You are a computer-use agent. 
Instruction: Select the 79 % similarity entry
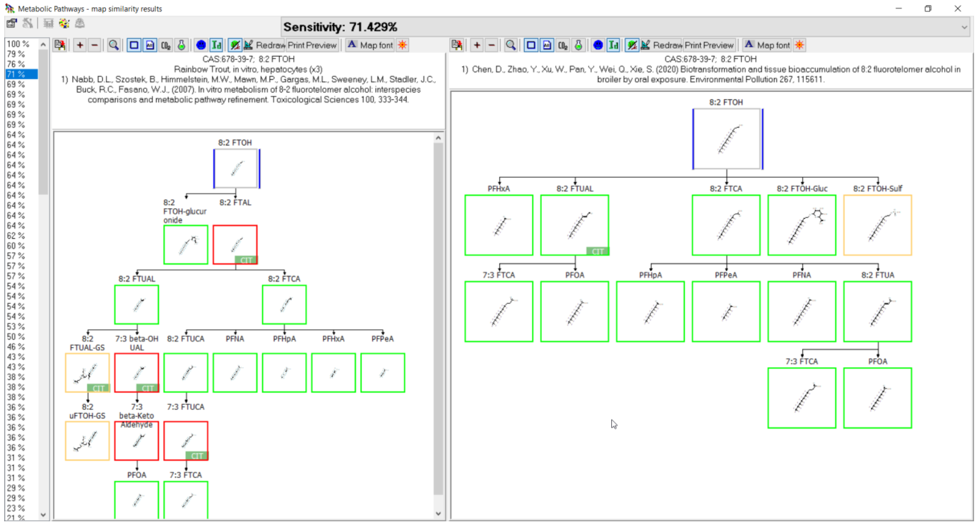pos(16,54)
